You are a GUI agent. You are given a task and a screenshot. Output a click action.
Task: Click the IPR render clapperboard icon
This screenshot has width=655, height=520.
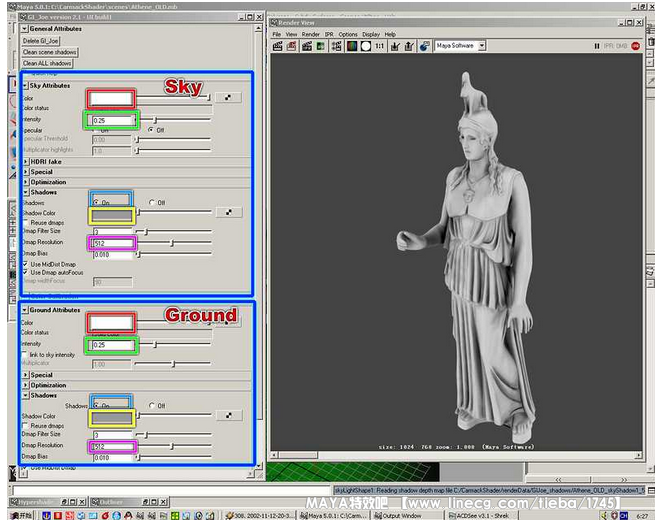tap(307, 46)
